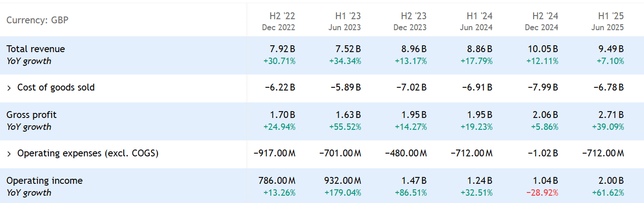
Task: Select the 7.92 B total revenue value
Action: click(x=282, y=49)
